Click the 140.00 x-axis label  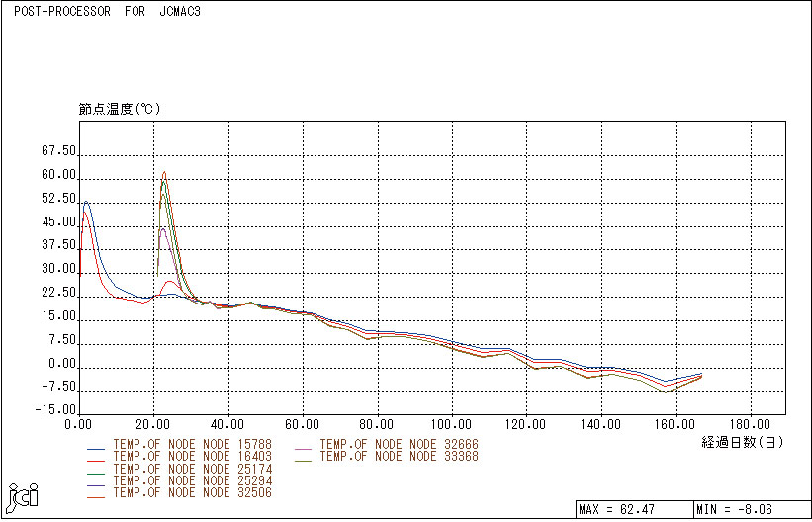601,425
